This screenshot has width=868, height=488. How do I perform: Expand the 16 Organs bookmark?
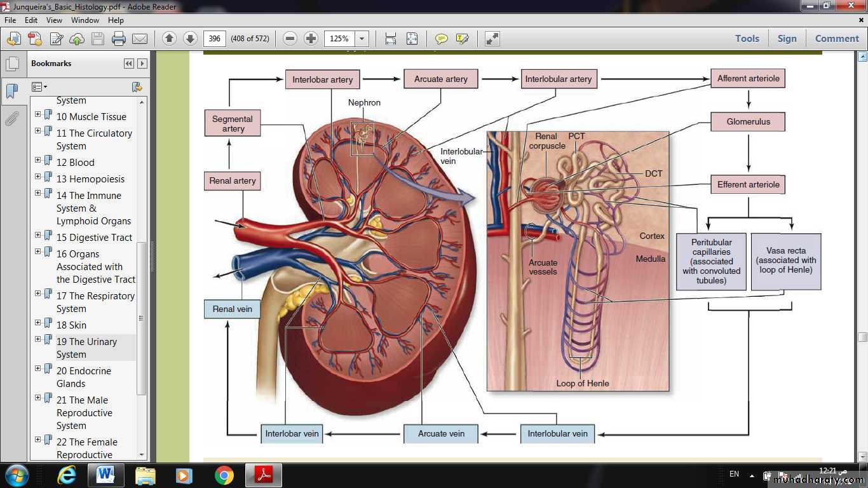click(38, 252)
